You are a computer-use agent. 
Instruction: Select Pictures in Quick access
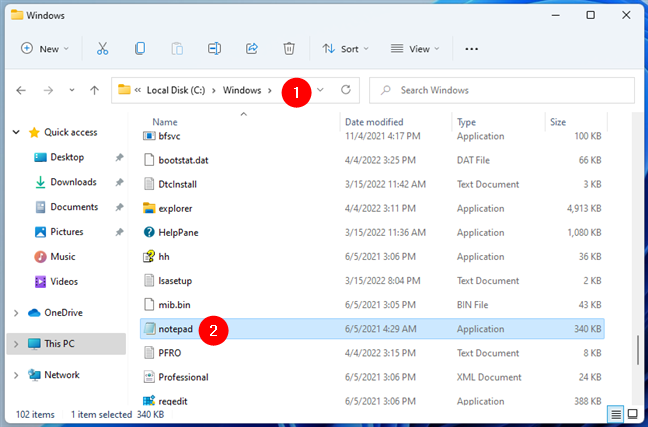pos(67,231)
